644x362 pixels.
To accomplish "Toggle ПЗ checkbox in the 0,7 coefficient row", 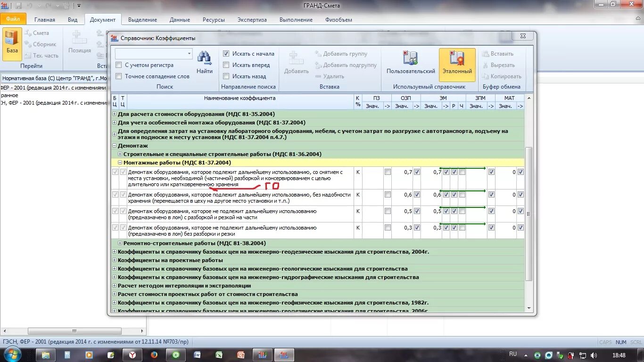I will click(x=388, y=172).
